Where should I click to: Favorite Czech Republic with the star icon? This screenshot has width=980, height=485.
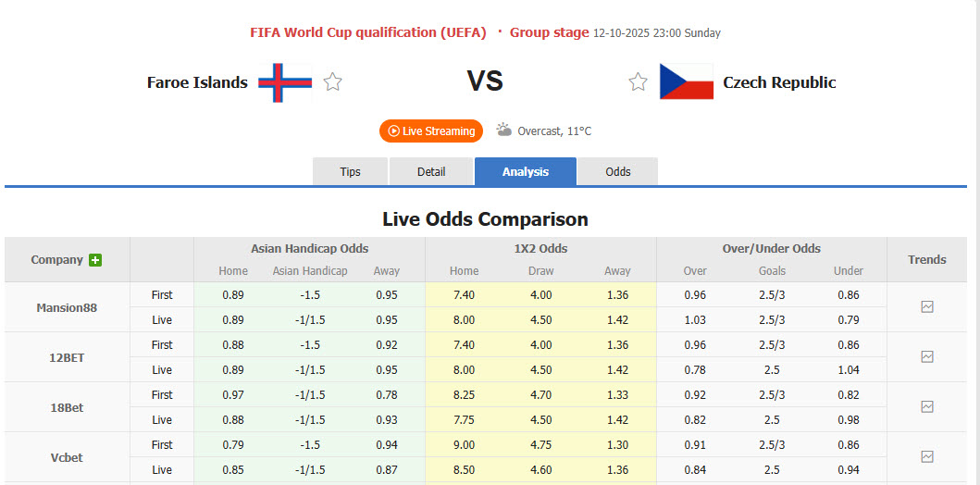(x=639, y=82)
